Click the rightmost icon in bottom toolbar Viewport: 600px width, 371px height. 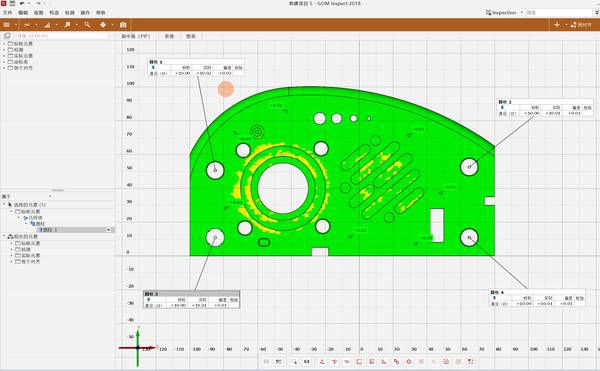pyautogui.click(x=471, y=361)
